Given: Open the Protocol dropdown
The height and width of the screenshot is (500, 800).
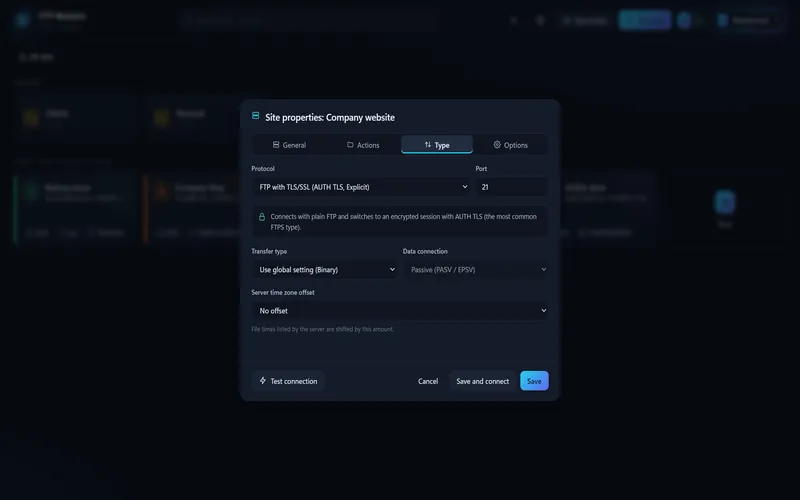Looking at the screenshot, I should point(362,187).
